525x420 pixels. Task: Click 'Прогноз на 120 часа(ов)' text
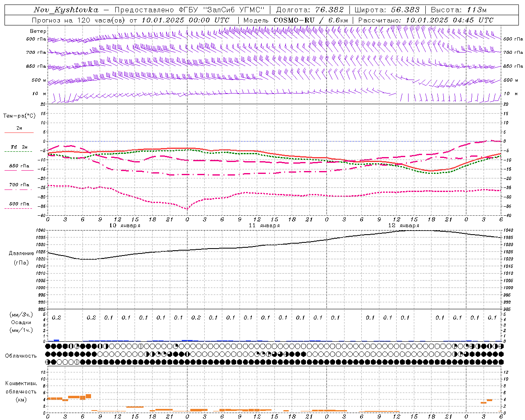(79, 20)
